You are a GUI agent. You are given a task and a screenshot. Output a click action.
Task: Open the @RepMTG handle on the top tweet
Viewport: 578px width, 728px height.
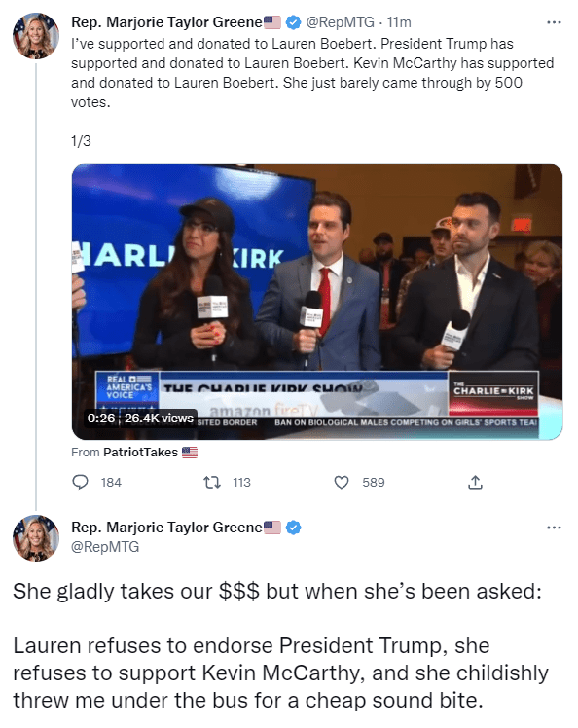click(340, 21)
